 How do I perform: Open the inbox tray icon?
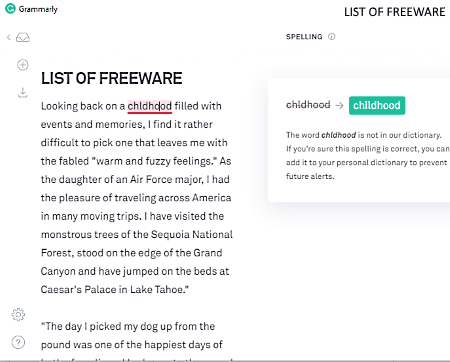click(x=23, y=37)
